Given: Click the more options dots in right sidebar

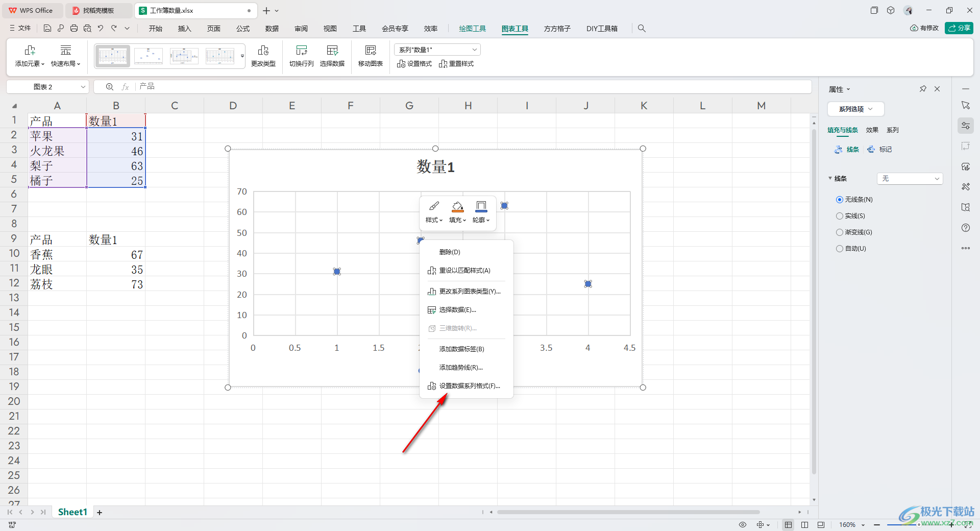Looking at the screenshot, I should tap(966, 248).
